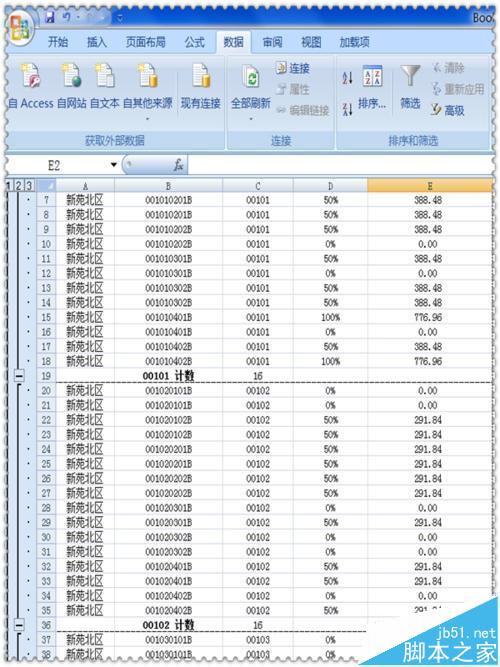Click 新苑北区 in row 7
The height and width of the screenshot is (667, 500).
tap(85, 200)
